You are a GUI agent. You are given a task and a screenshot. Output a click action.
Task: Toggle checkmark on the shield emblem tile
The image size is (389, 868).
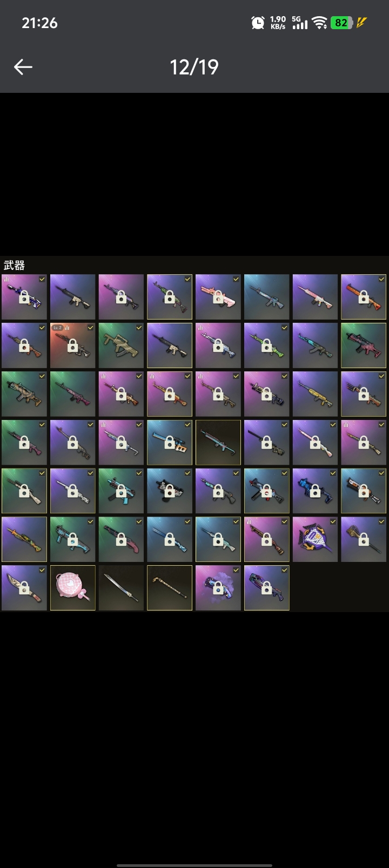pos(333,521)
